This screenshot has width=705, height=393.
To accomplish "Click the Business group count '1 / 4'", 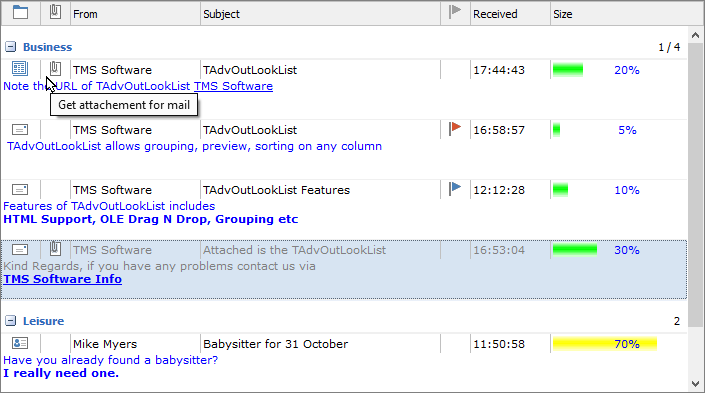I will point(669,47).
